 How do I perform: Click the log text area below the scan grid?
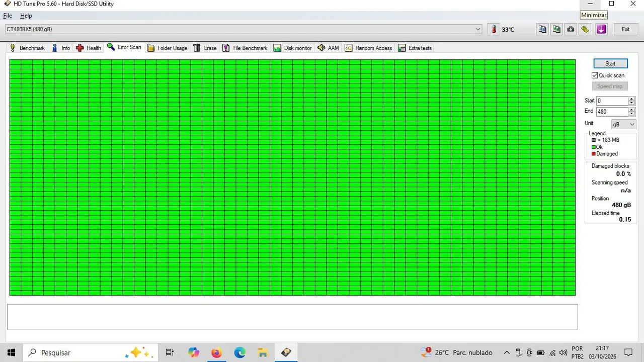(x=292, y=317)
